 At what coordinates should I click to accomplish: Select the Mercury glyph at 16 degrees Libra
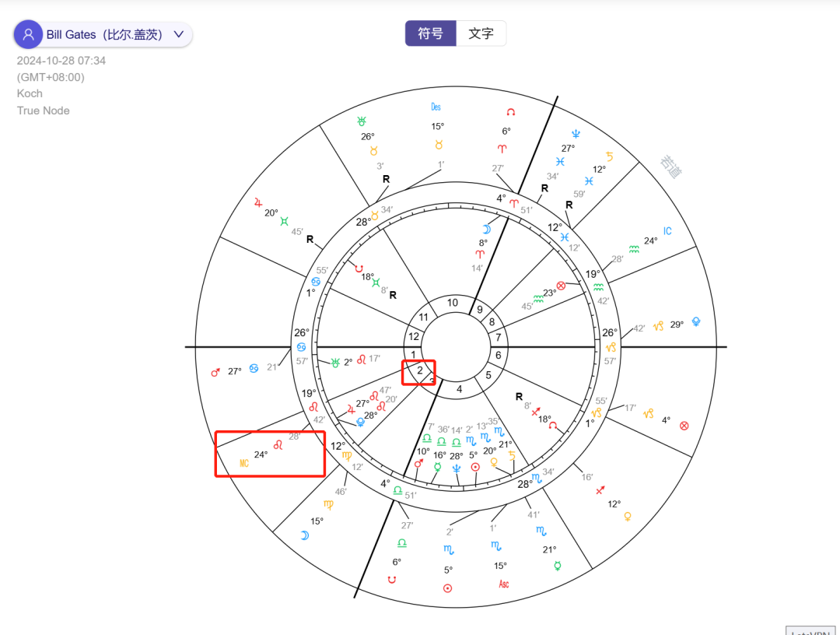[437, 466]
